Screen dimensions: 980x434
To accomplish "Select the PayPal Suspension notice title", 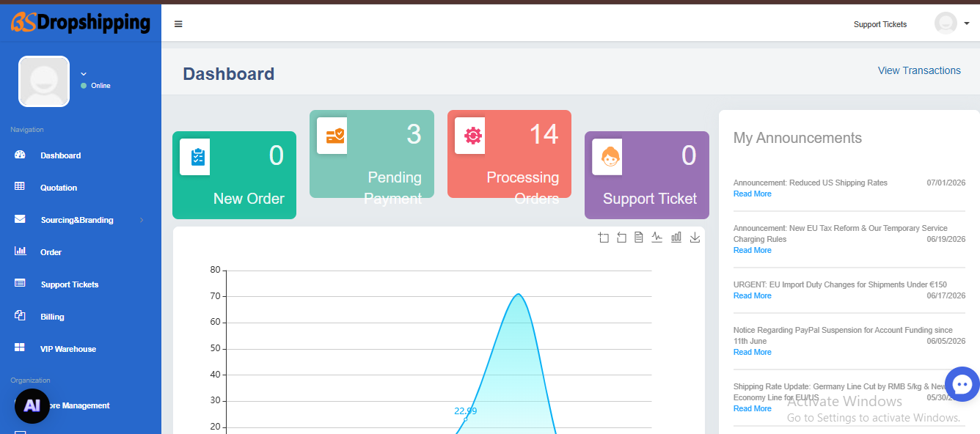I will [843, 335].
